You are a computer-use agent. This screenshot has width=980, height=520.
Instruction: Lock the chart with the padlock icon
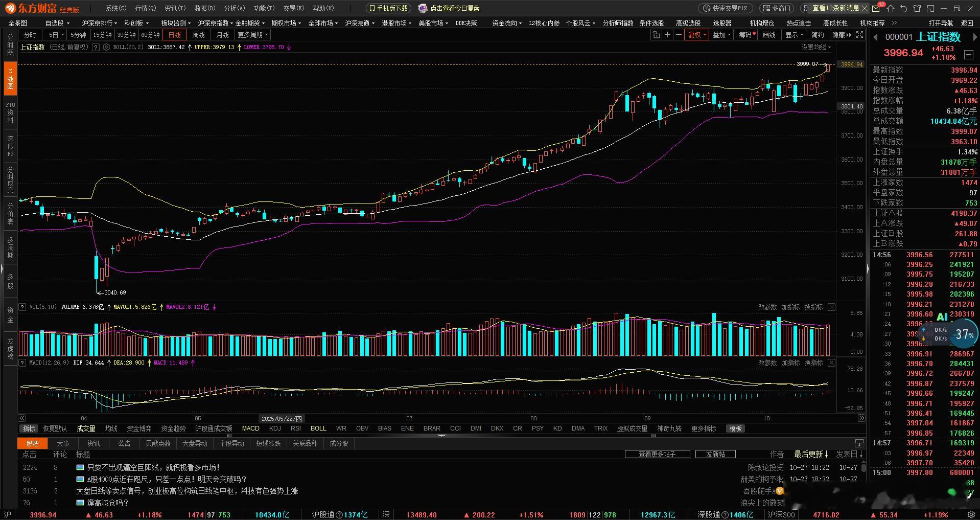click(656, 35)
